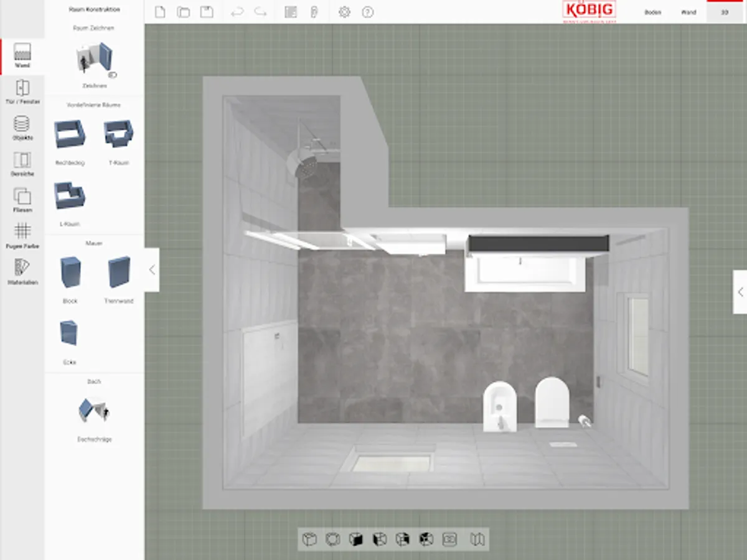
Task: Pick the L-Raum predefined room
Action: [70, 203]
